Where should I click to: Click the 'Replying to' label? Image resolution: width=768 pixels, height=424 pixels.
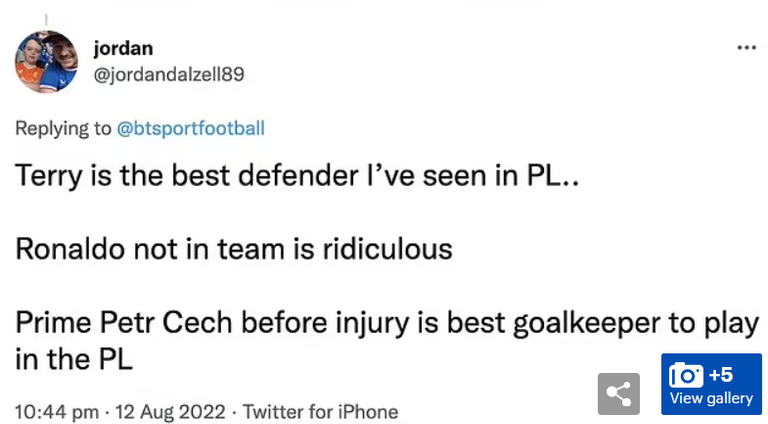click(63, 128)
